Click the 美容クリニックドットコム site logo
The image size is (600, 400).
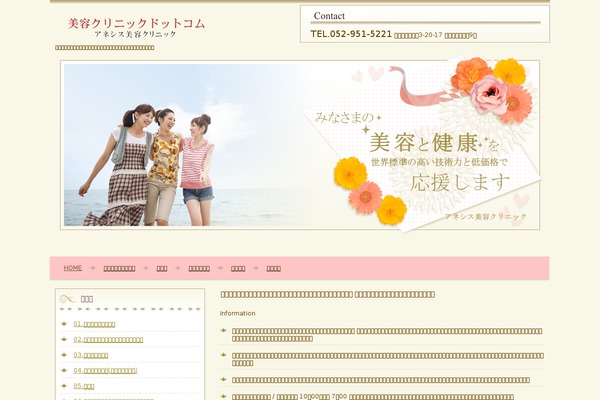(x=136, y=24)
